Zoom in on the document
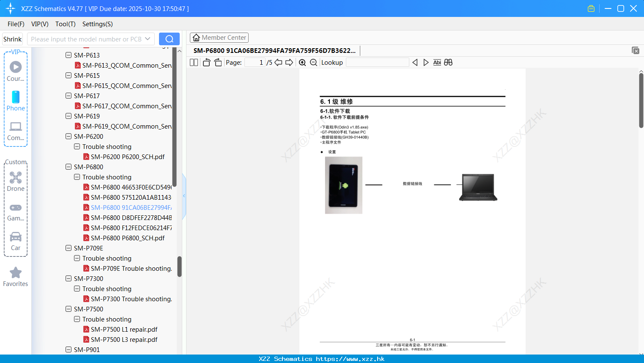This screenshot has width=644, height=363. 302,62
